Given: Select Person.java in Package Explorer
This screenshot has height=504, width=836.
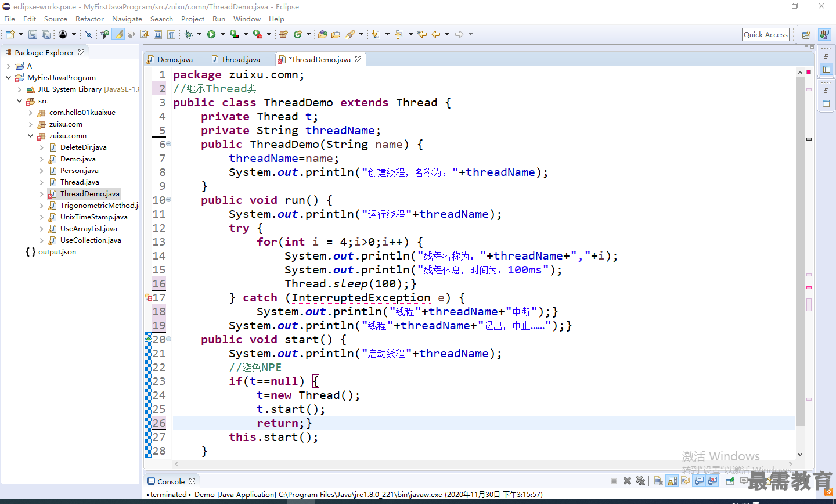Looking at the screenshot, I should coord(79,170).
